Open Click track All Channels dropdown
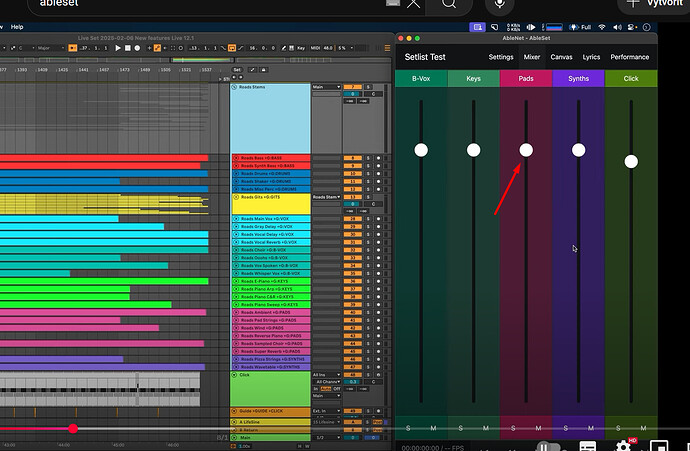Viewport: 690px width, 451px height. click(327, 382)
